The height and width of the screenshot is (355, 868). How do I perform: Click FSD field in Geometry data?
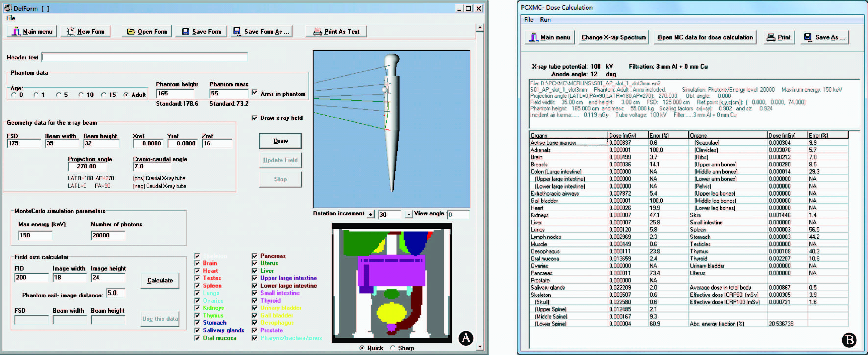point(24,143)
